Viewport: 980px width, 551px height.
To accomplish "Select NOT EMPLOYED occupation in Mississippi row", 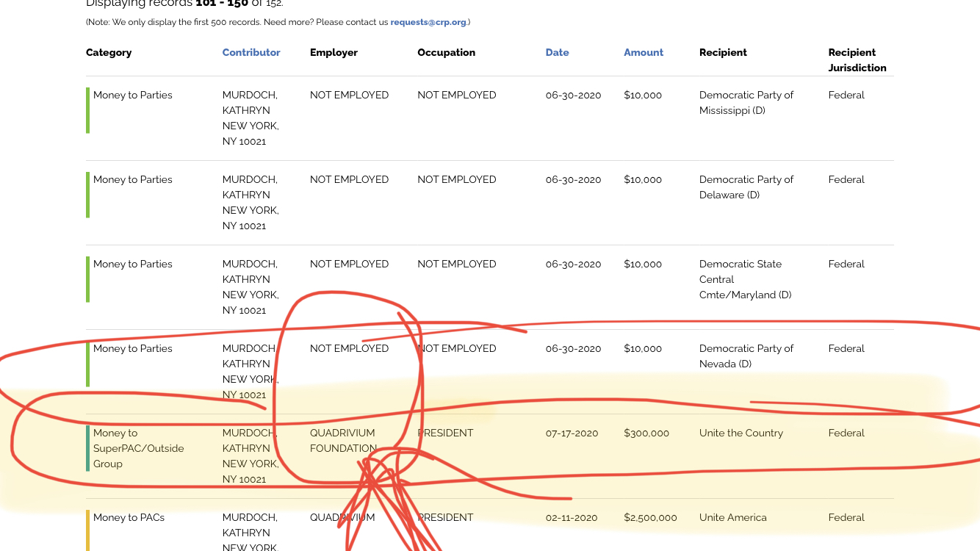I will [456, 95].
